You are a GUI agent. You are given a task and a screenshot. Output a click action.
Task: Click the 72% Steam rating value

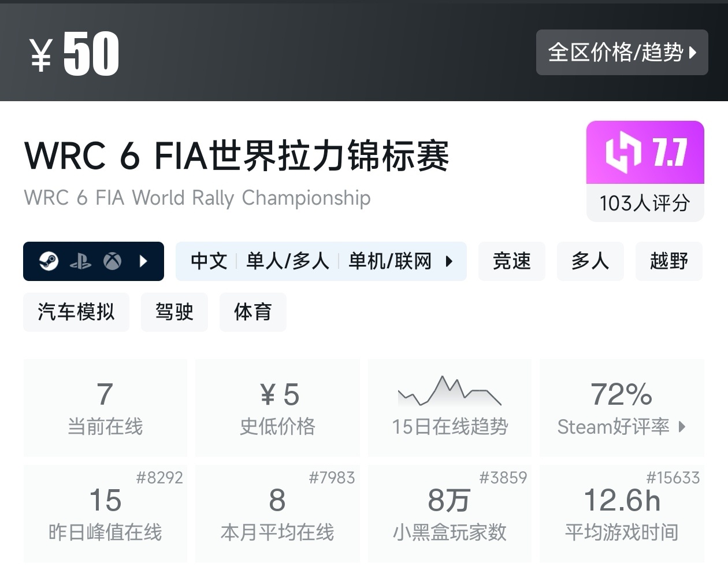(x=622, y=394)
